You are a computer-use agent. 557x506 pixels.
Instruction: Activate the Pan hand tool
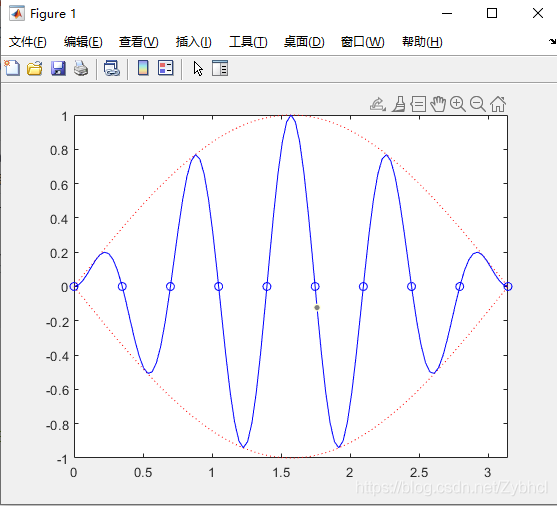pyautogui.click(x=438, y=104)
